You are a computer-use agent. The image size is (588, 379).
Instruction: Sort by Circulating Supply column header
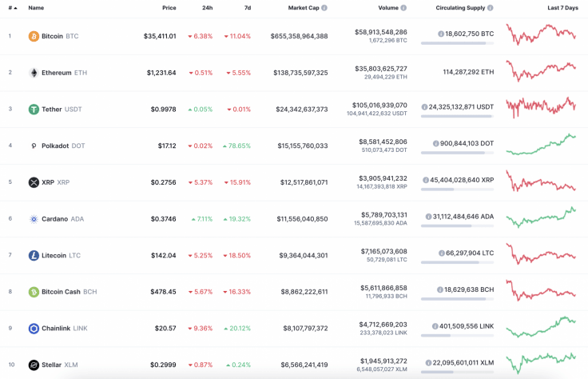pos(460,8)
